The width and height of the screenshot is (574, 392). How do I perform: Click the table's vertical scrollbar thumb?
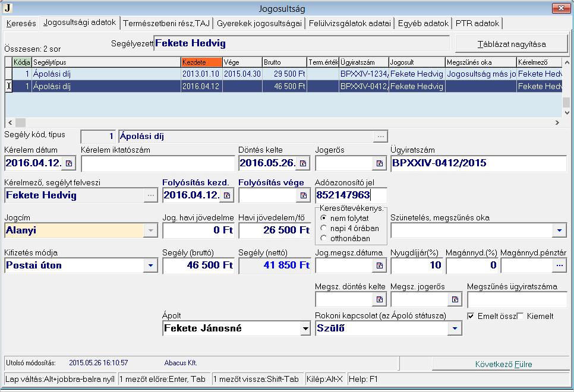tap(566, 102)
